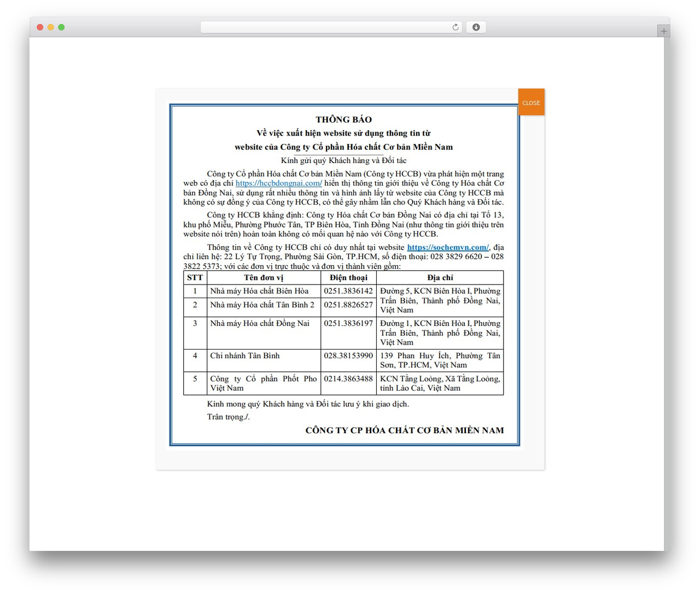
Task: Click the 'Điện thoại' column header
Action: tap(348, 277)
